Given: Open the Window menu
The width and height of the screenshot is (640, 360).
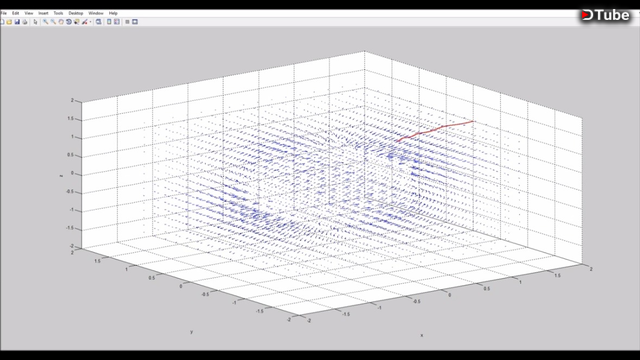Looking at the screenshot, I should [96, 13].
